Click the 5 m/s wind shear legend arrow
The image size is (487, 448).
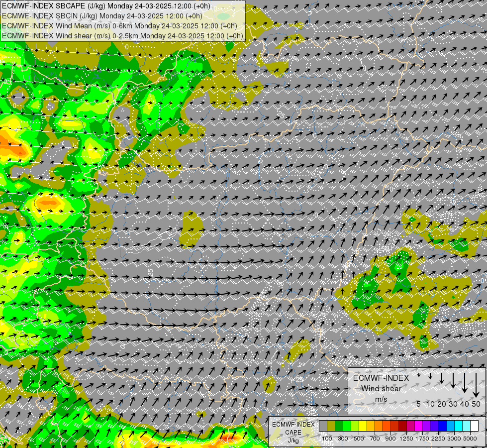tap(419, 375)
